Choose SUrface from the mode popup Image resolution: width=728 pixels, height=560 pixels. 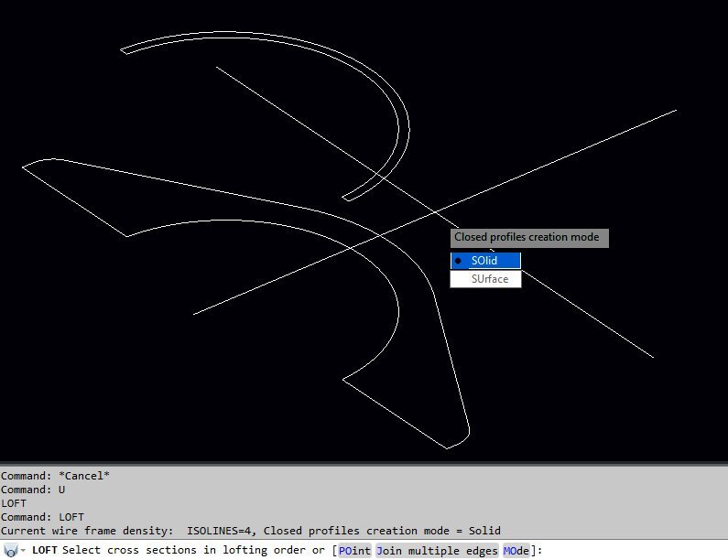tap(485, 279)
